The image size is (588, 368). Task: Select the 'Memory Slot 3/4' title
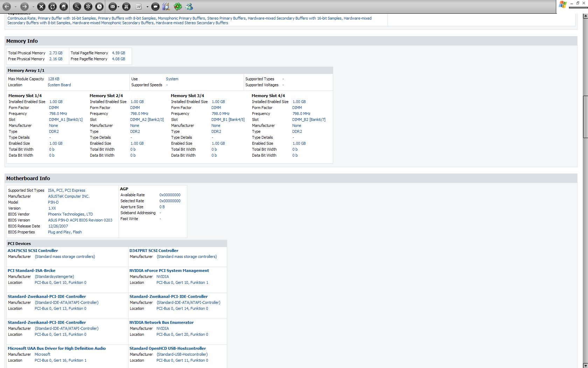point(187,96)
